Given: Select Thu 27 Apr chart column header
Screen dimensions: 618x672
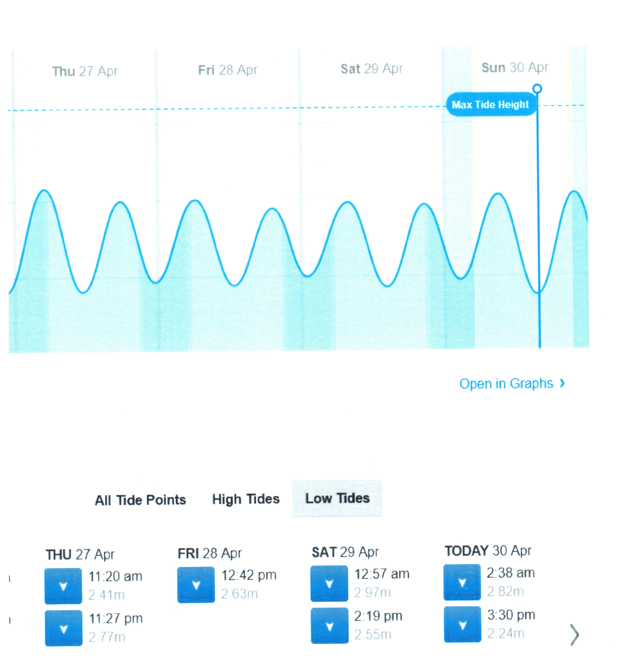Looking at the screenshot, I should tap(85, 71).
